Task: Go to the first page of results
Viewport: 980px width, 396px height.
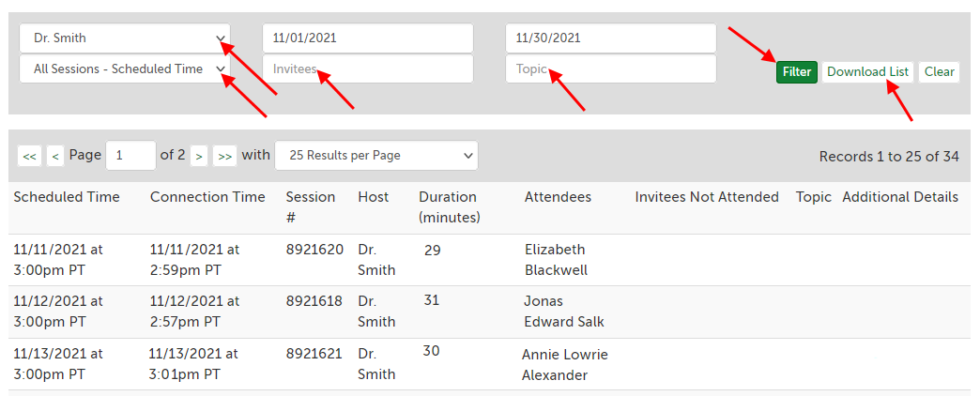Action: tap(30, 157)
